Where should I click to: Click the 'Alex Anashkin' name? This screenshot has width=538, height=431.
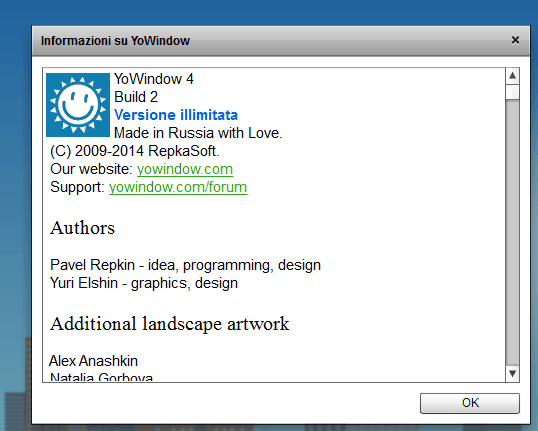pos(93,361)
